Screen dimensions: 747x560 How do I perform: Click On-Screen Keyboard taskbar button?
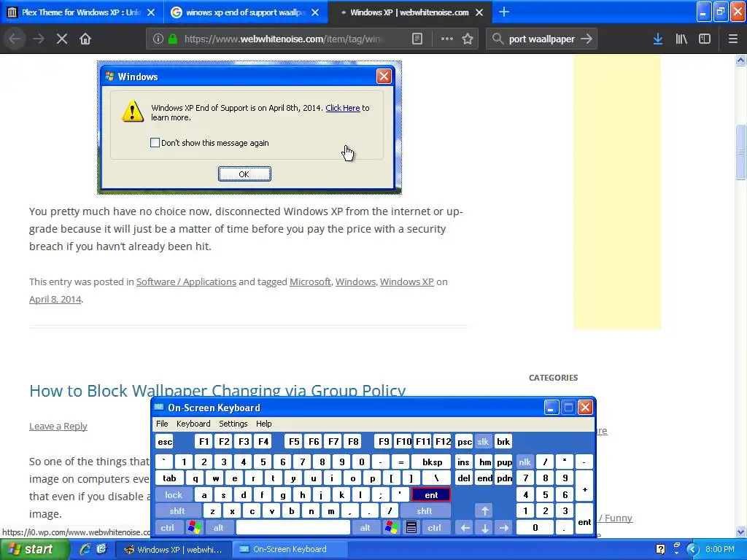click(289, 550)
